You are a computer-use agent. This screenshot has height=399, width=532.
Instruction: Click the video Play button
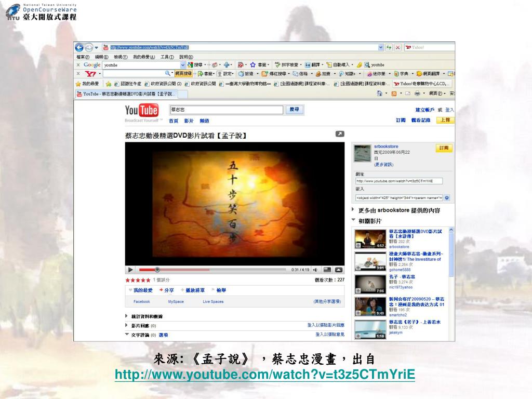tap(130, 270)
